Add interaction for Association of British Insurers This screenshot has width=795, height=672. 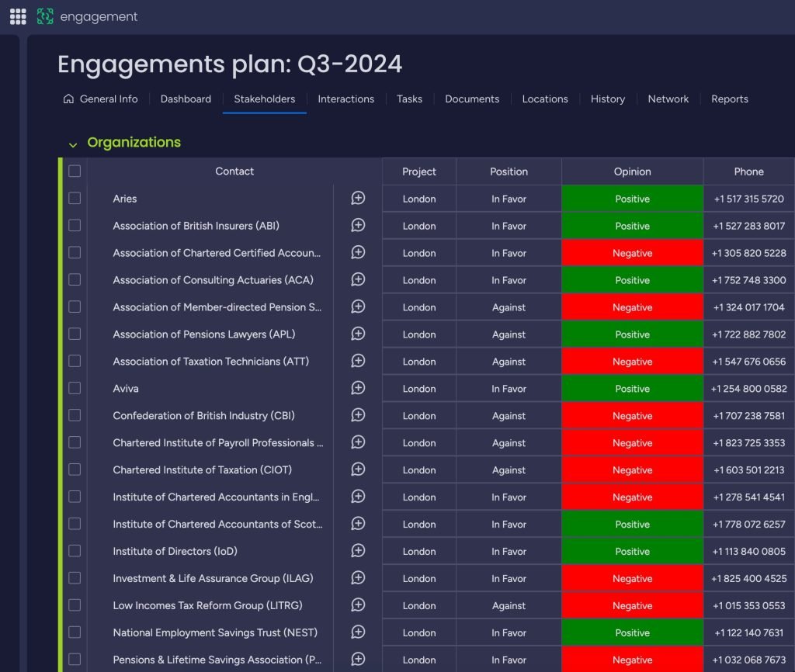pos(358,226)
